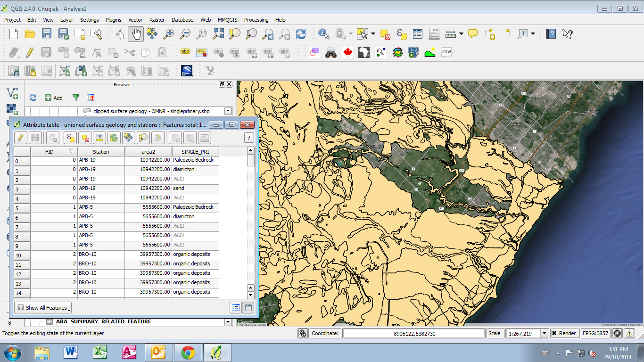Show map tips speech bubble
This screenshot has width=644, height=362.
tap(473, 34)
